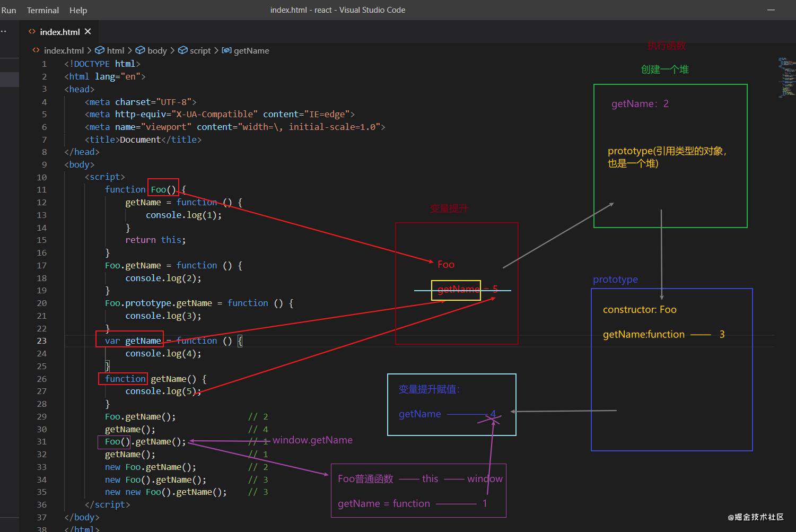Click the cube icon before script breadcrumb
This screenshot has width=796, height=532.
click(183, 50)
